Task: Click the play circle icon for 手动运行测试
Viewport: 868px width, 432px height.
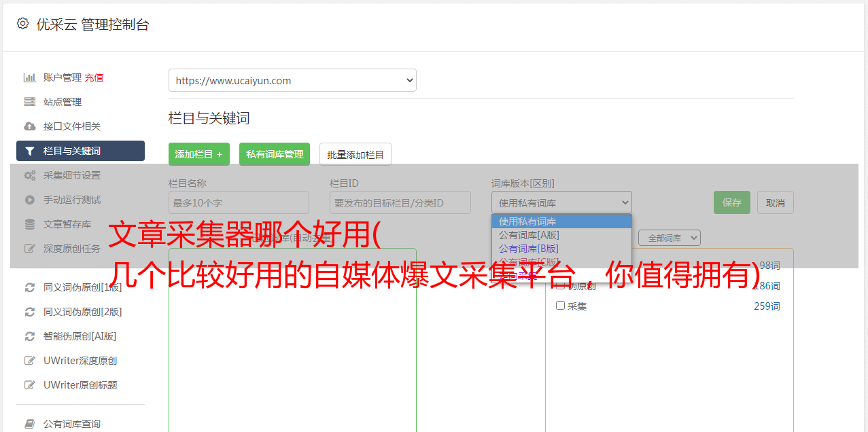Action: click(x=30, y=200)
